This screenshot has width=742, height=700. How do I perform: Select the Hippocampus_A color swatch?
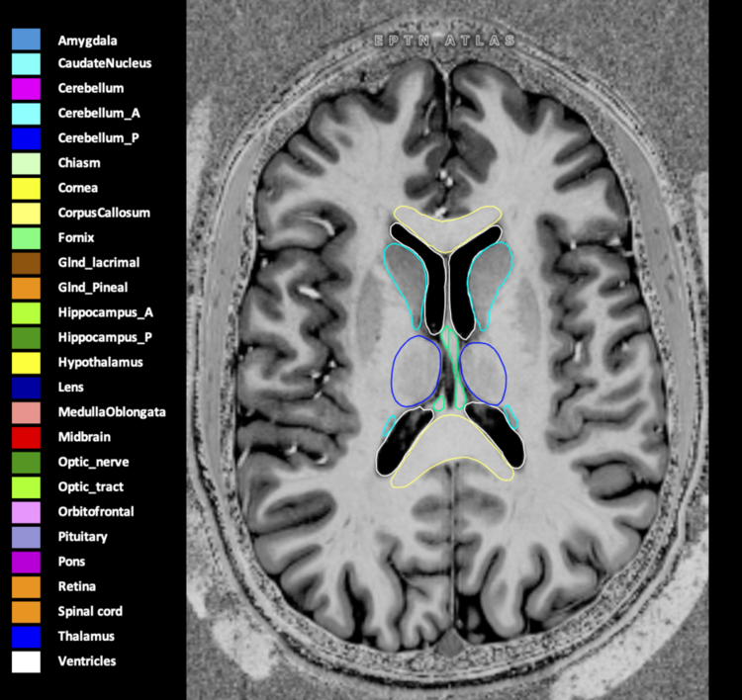coord(26,313)
